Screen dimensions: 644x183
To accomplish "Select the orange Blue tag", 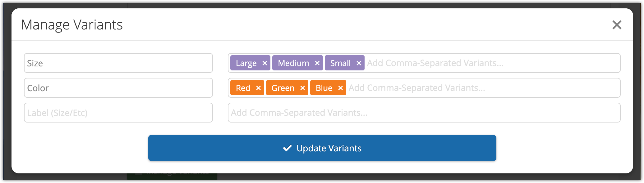I will (324, 88).
